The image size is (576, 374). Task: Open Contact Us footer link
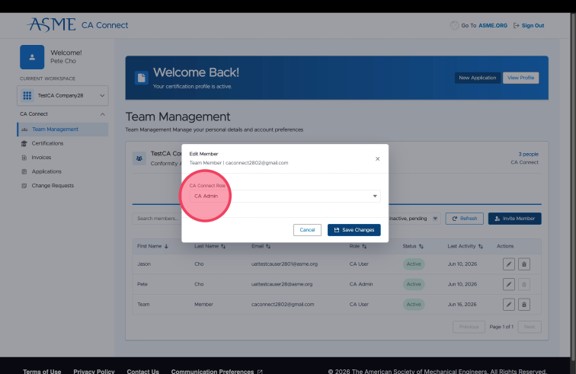[x=143, y=371]
